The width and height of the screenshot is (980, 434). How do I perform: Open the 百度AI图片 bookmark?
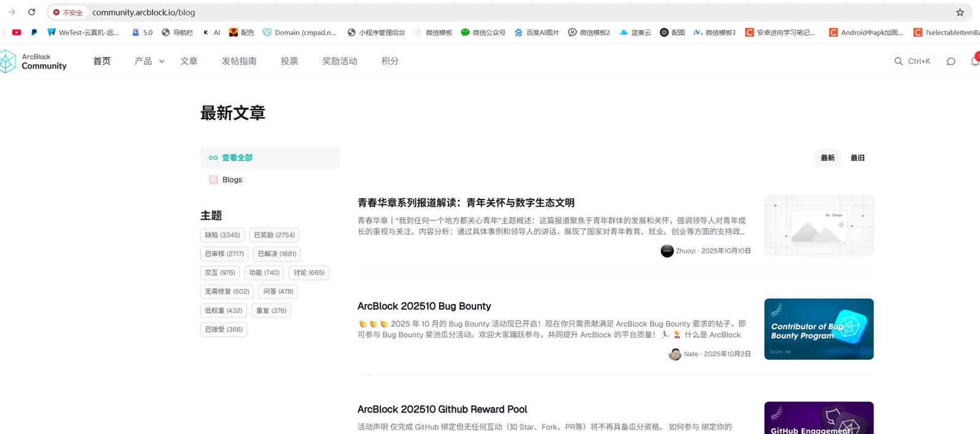click(x=537, y=32)
